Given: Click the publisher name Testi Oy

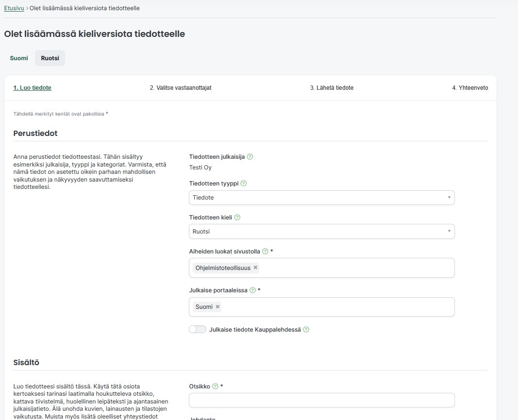Looking at the screenshot, I should pos(200,168).
